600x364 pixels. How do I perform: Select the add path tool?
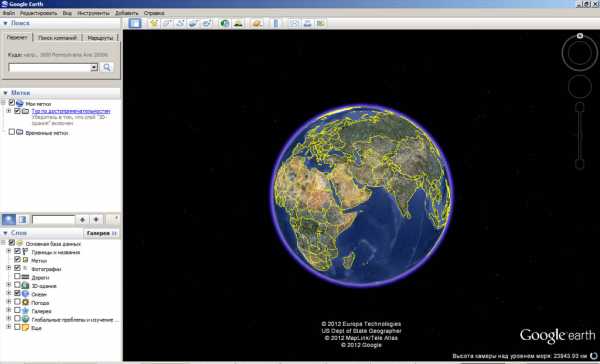(180, 23)
